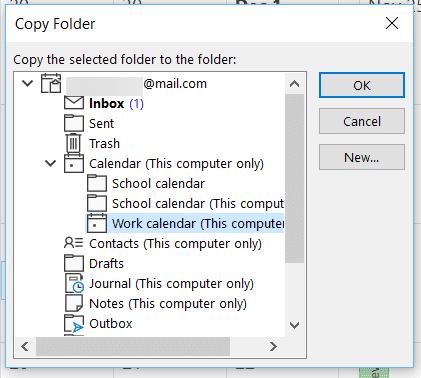This screenshot has height=378, width=421.
Task: Collapse the Calendar (This computer only) node
Action: click(51, 163)
